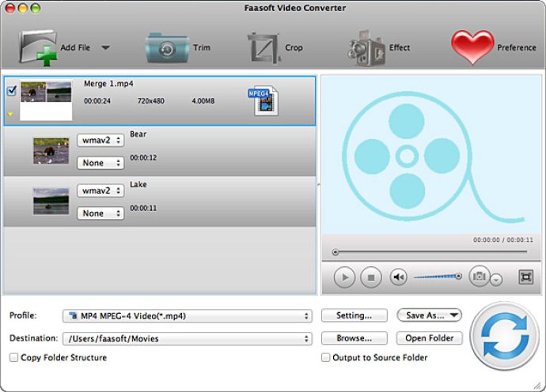This screenshot has width=546, height=392.
Task: Open the Profile format dropdown
Action: coord(188,316)
